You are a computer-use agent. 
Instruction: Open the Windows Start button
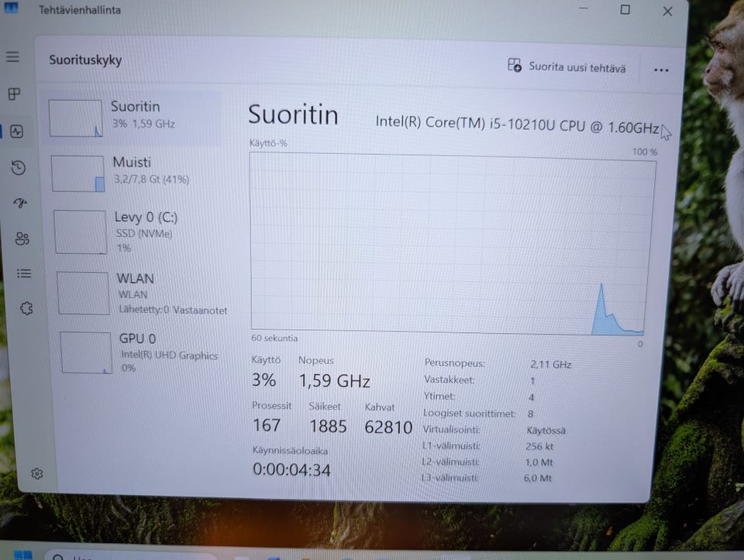click(22, 555)
